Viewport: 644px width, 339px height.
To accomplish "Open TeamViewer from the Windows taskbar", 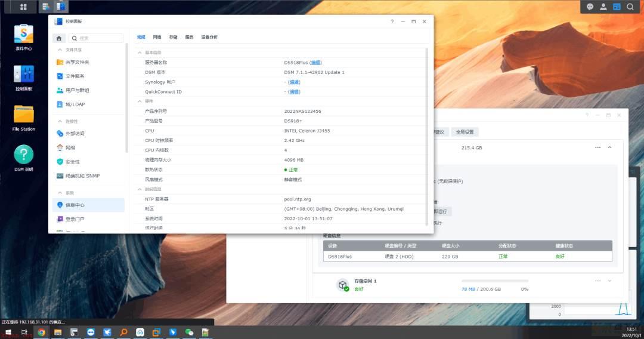I will pos(91,332).
